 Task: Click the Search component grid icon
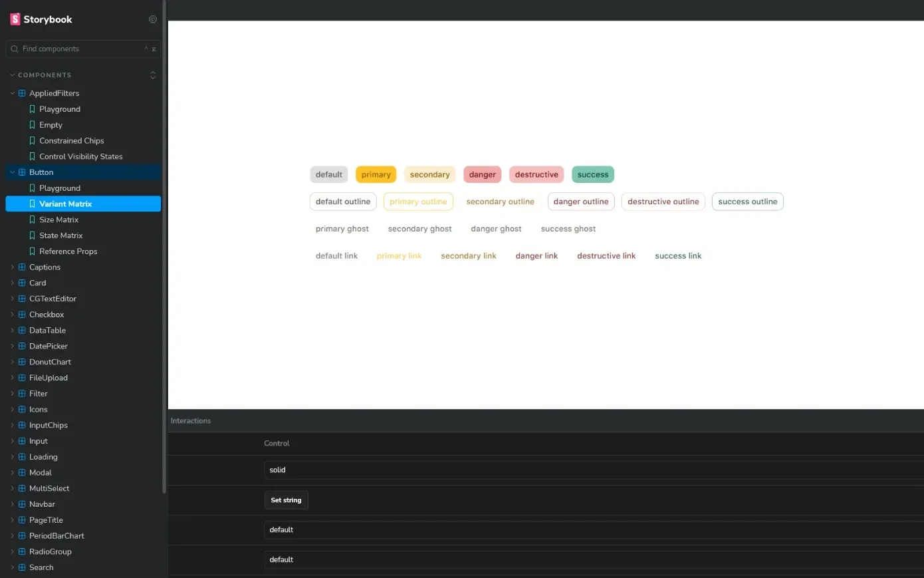[22, 567]
